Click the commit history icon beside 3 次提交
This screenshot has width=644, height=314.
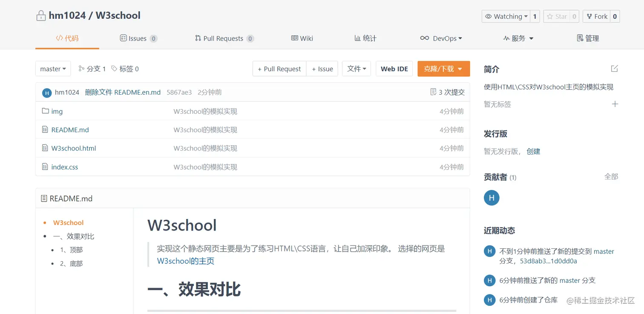tap(434, 92)
